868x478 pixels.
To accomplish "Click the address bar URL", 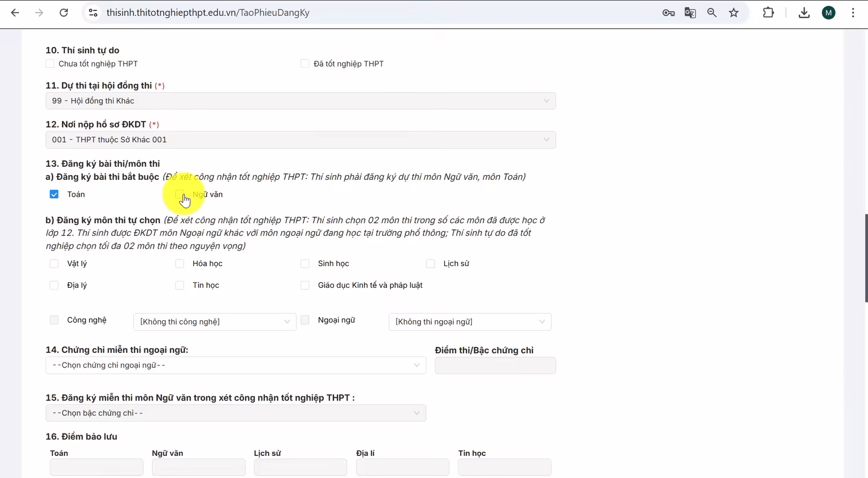I will click(208, 12).
